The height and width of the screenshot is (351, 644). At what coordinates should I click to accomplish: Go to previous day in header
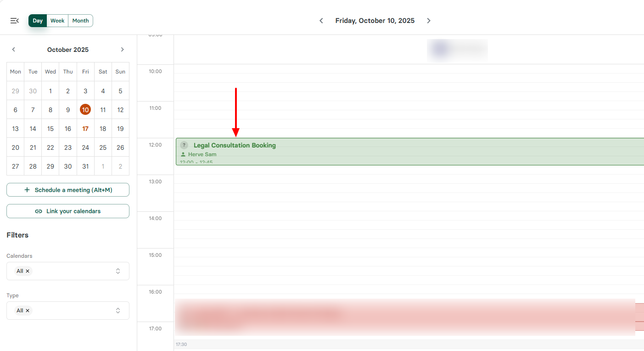[321, 21]
